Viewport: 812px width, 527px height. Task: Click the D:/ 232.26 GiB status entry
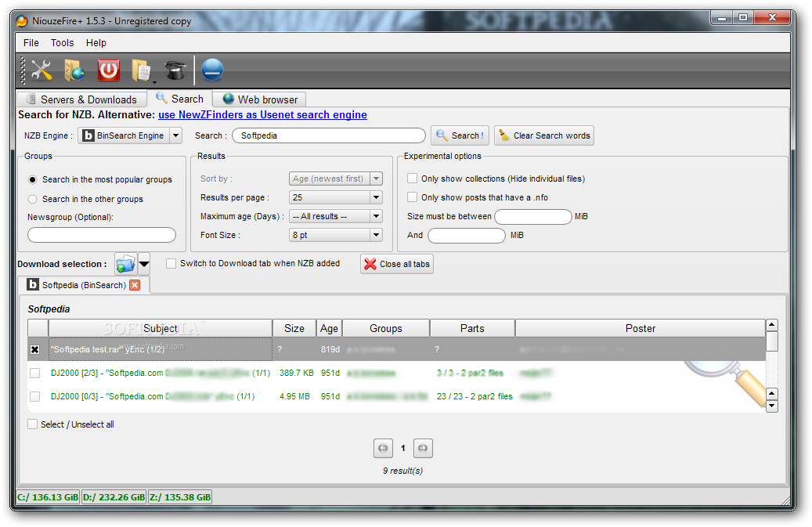[x=114, y=497]
